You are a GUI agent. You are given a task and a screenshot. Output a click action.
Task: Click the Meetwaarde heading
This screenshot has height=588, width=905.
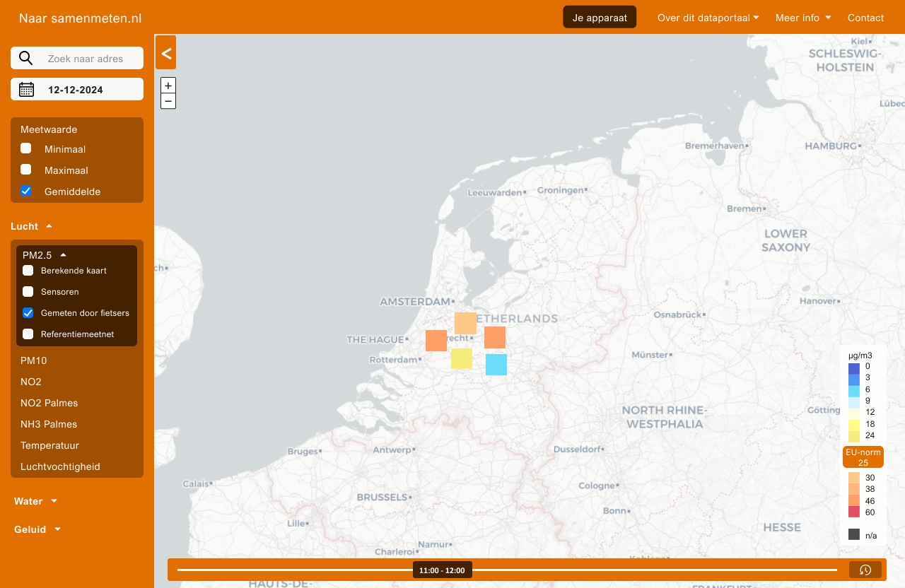point(49,129)
